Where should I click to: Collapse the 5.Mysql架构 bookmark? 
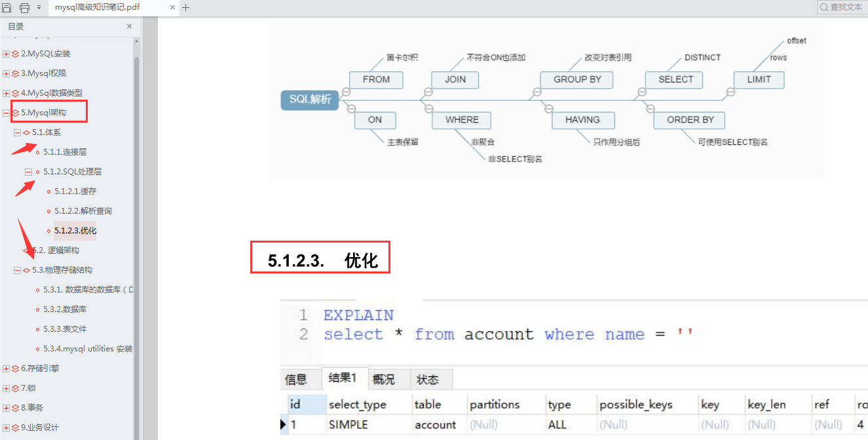(7, 113)
